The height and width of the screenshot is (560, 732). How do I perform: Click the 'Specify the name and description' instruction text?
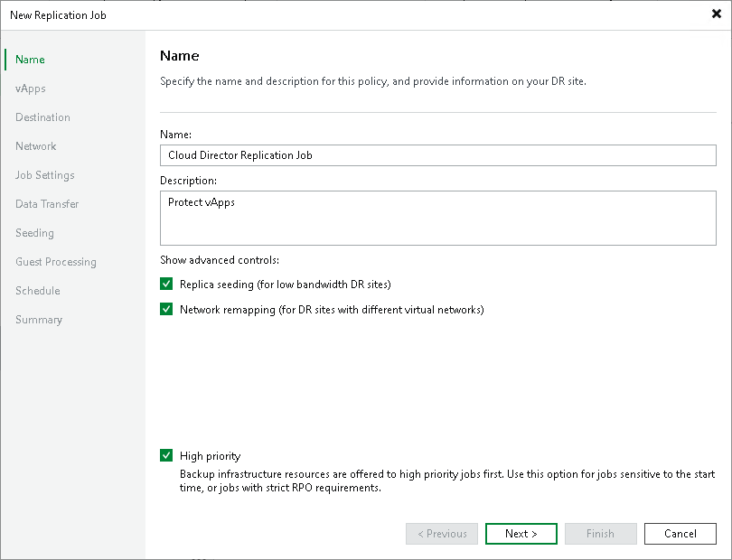tap(373, 81)
